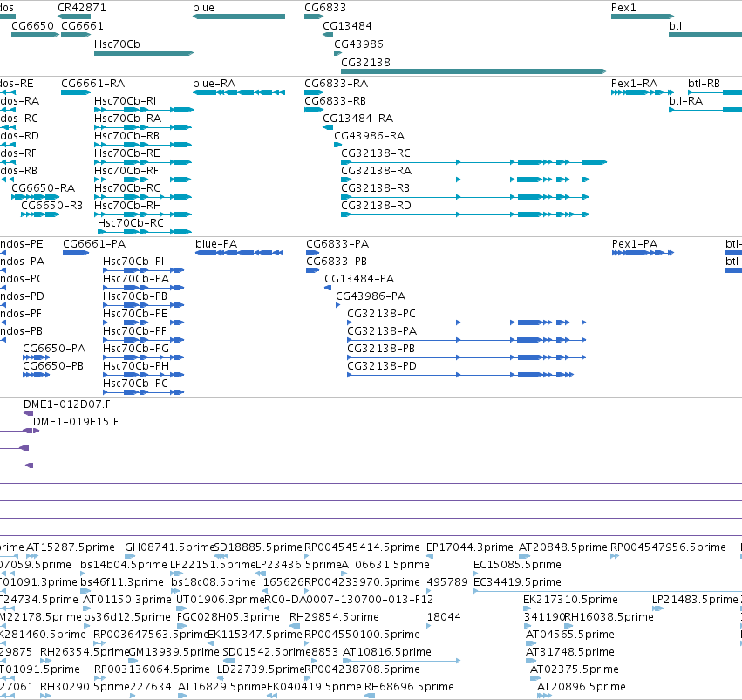Select cDNA AT20896.5prime

click(x=581, y=687)
